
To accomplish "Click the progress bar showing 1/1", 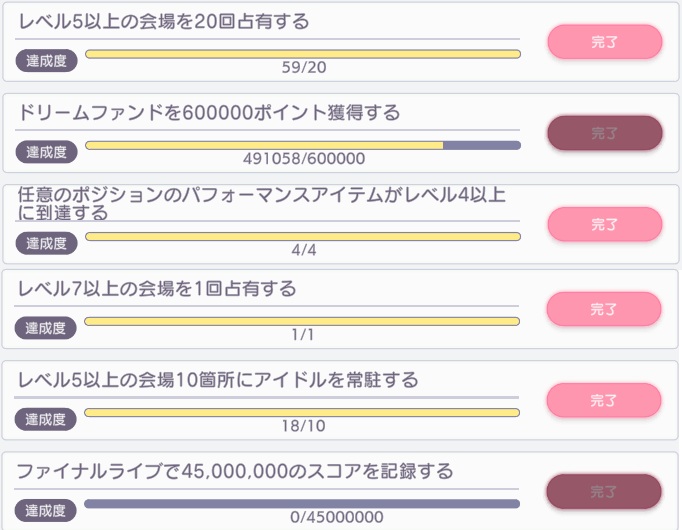I will click(x=302, y=321).
